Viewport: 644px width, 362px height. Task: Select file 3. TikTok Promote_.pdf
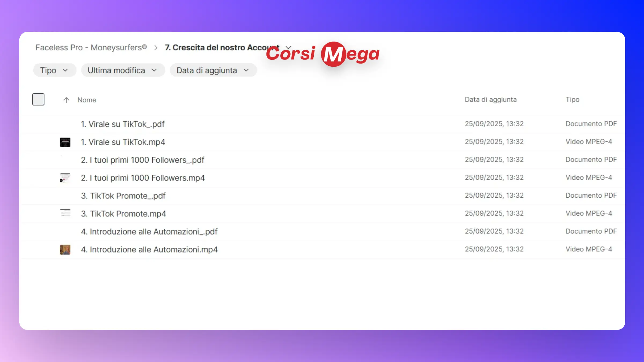[123, 196]
